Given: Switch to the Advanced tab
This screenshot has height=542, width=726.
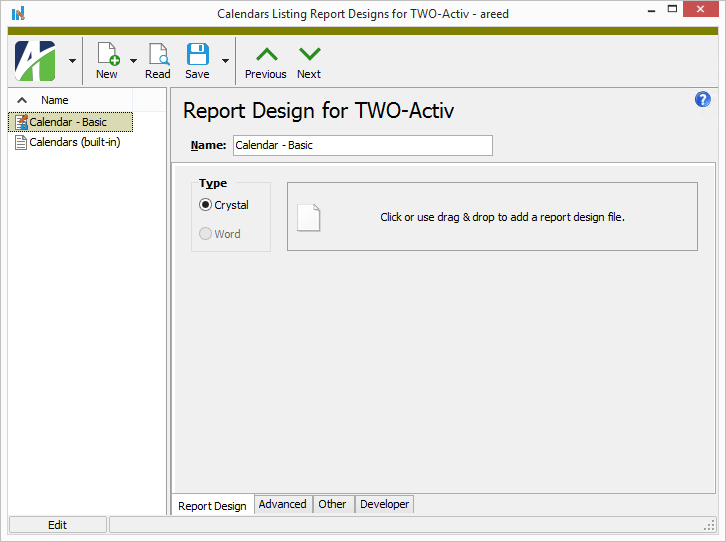Looking at the screenshot, I should (283, 505).
